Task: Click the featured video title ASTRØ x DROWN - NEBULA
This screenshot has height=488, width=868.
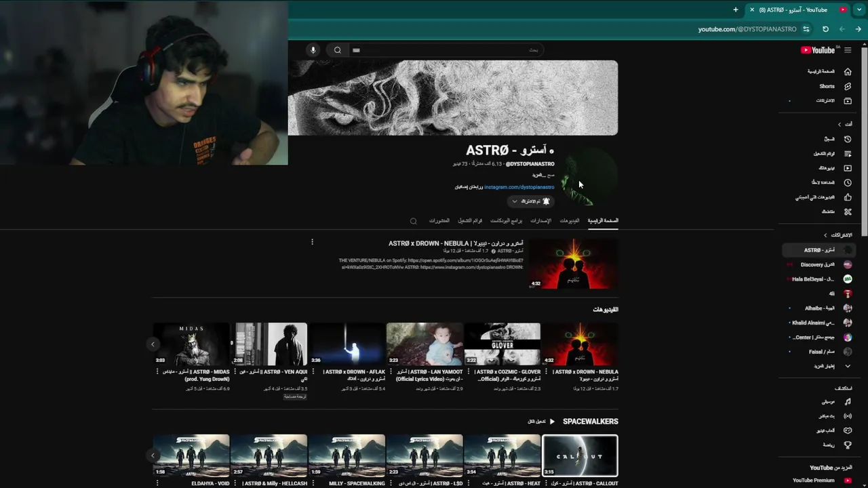Action: [x=456, y=243]
